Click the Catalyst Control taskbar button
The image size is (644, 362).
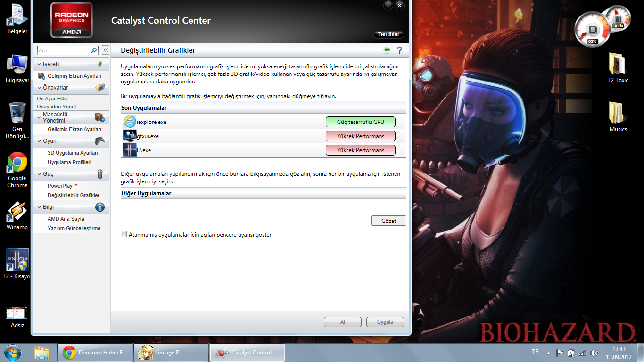tap(248, 353)
